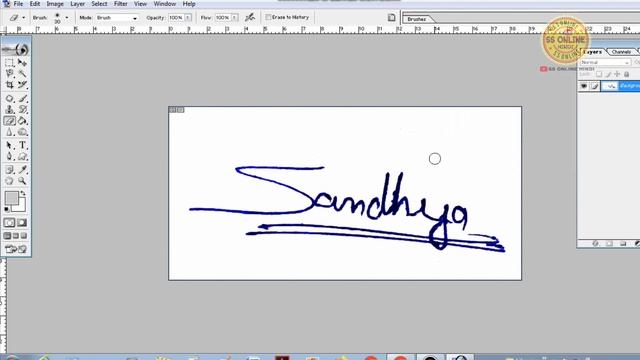Open the View menu
This screenshot has height=360, width=640.
coord(140,4)
